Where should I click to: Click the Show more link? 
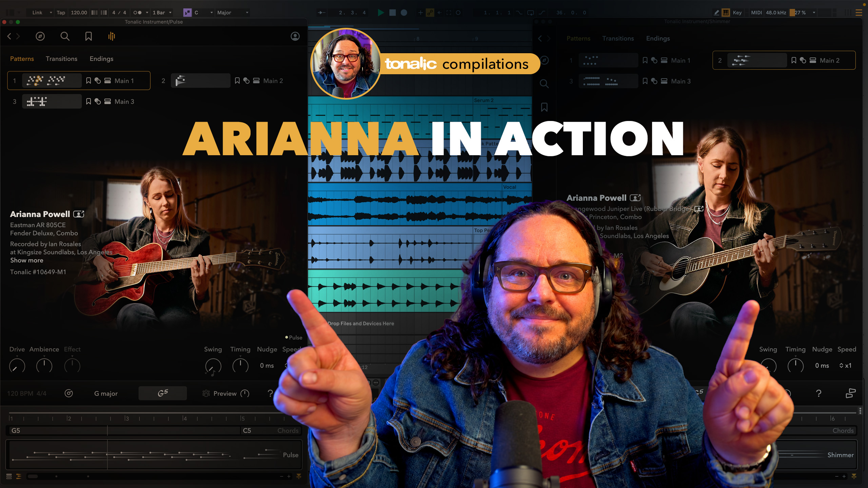(x=26, y=260)
